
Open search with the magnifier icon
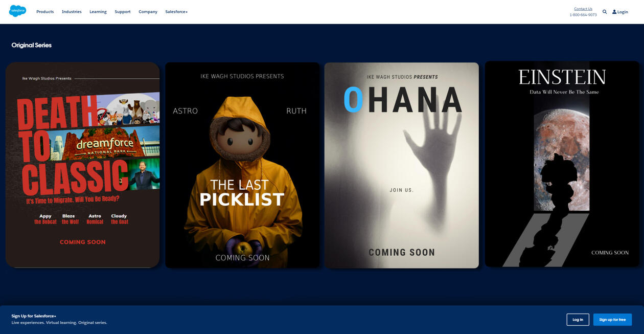point(605,12)
